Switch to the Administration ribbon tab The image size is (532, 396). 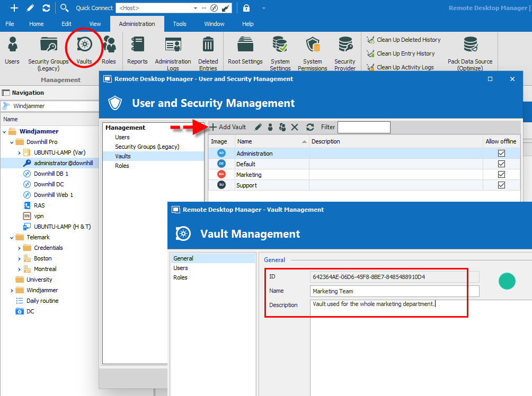(136, 23)
